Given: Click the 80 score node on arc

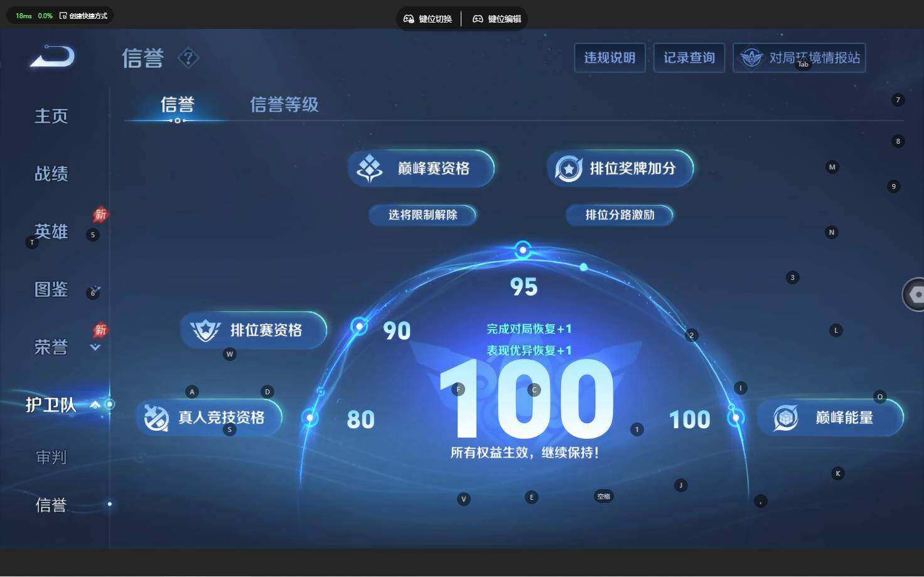Looking at the screenshot, I should 310,418.
